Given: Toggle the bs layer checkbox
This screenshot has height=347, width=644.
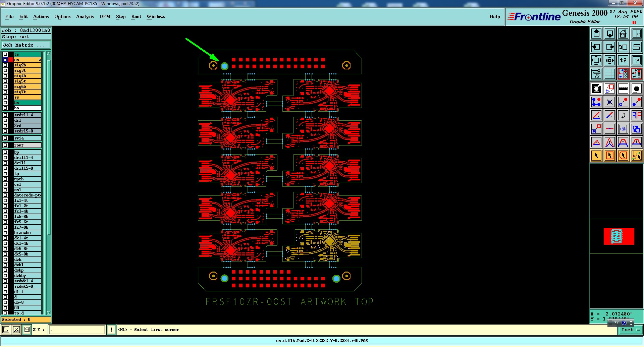Looking at the screenshot, I should (5, 103).
